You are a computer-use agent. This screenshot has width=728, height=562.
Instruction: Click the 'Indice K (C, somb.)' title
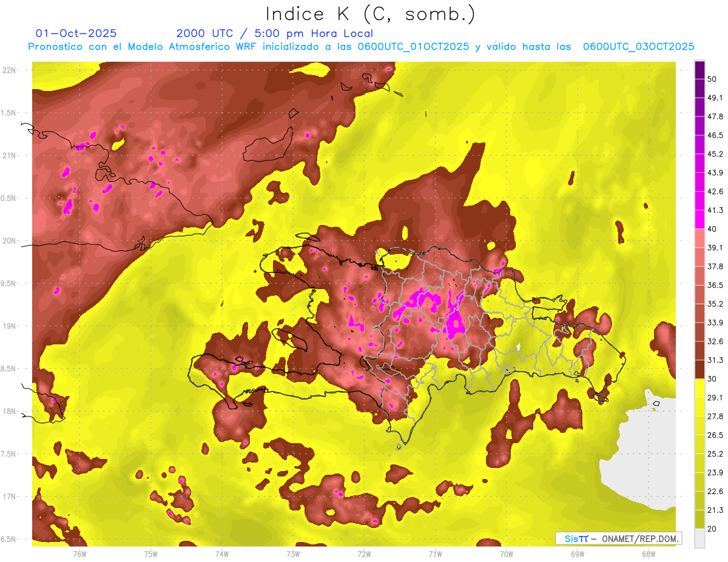tap(371, 15)
